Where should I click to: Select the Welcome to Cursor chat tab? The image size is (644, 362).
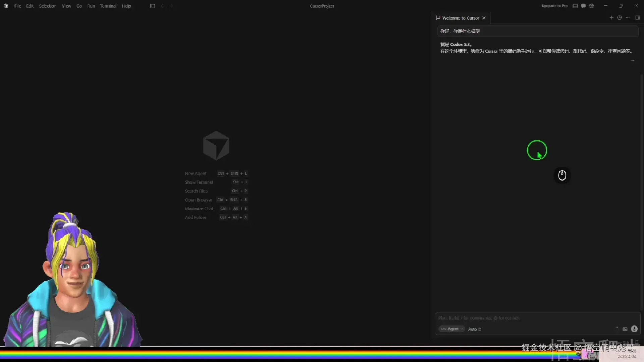(461, 18)
